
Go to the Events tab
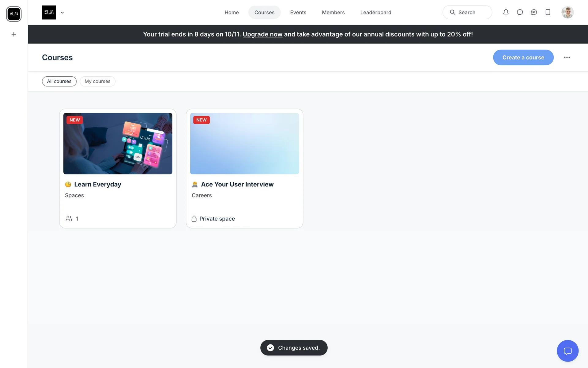pyautogui.click(x=298, y=12)
